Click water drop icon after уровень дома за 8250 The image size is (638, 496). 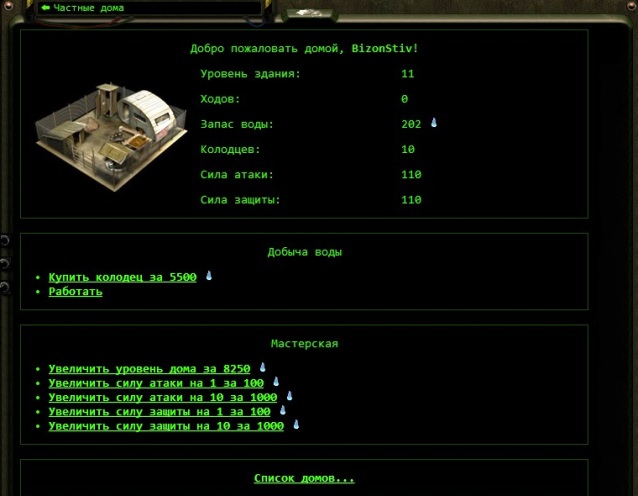click(262, 367)
